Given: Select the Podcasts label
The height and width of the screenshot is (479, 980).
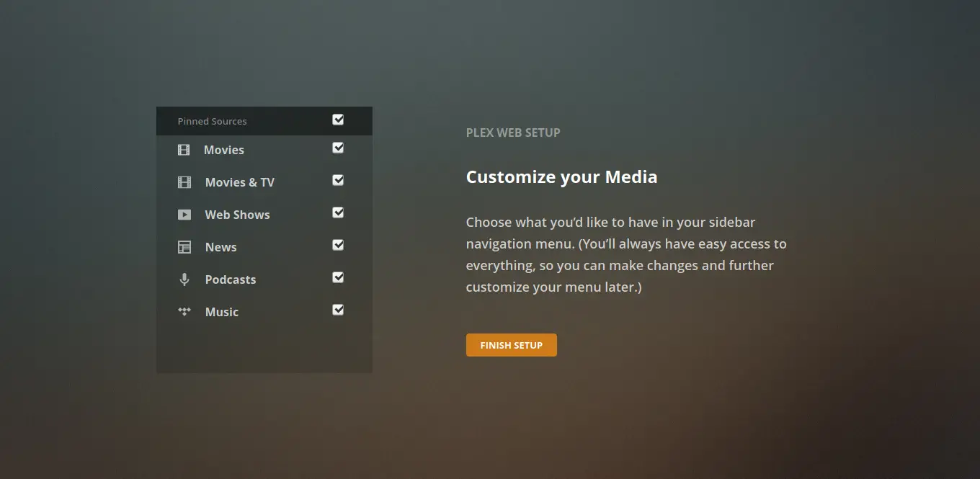Looking at the screenshot, I should coord(231,279).
